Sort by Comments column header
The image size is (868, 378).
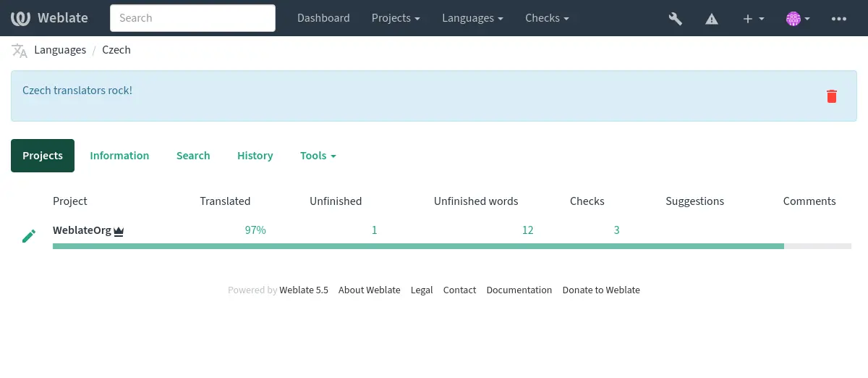pyautogui.click(x=809, y=201)
